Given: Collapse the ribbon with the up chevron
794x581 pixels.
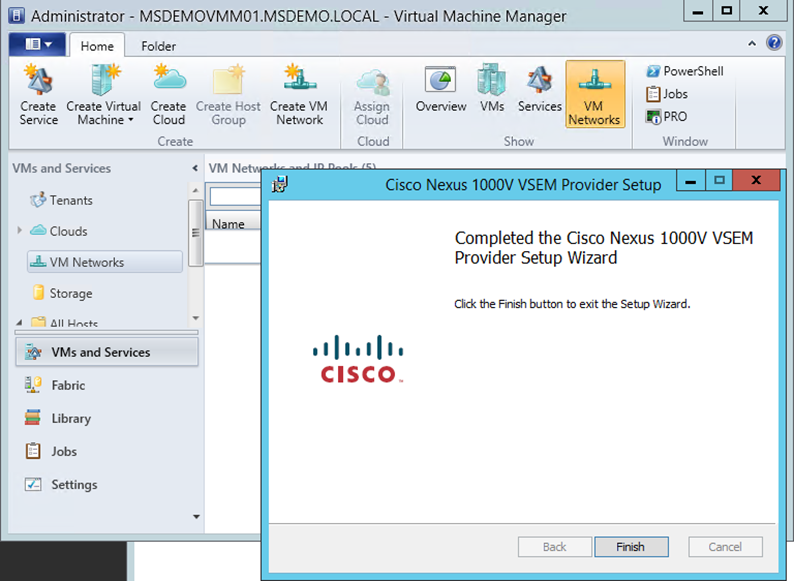Looking at the screenshot, I should click(x=752, y=44).
